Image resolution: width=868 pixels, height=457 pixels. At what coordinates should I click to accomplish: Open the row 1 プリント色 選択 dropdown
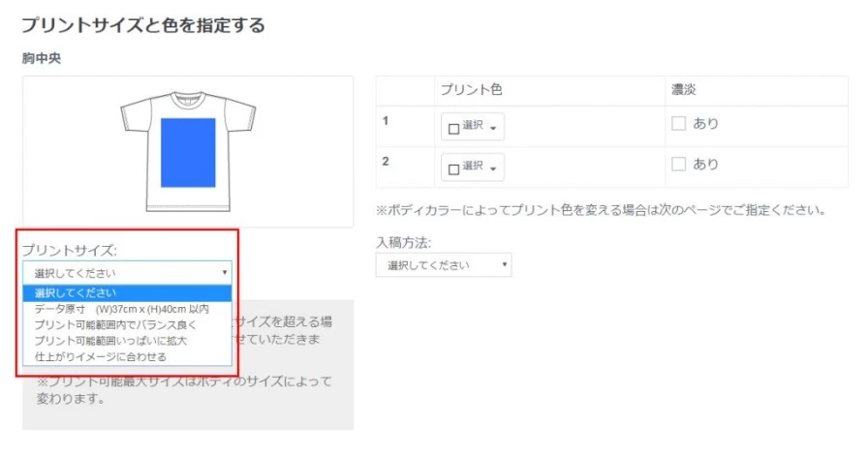click(473, 127)
